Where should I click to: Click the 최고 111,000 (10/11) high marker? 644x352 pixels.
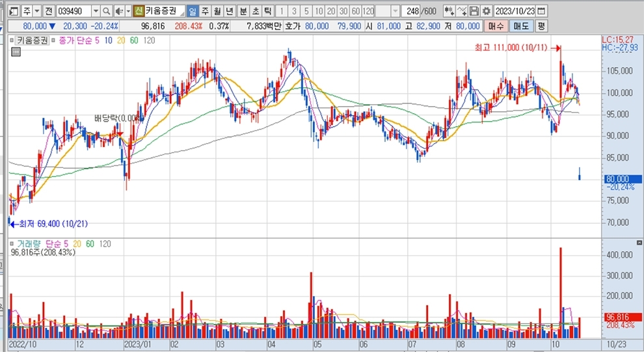511,47
